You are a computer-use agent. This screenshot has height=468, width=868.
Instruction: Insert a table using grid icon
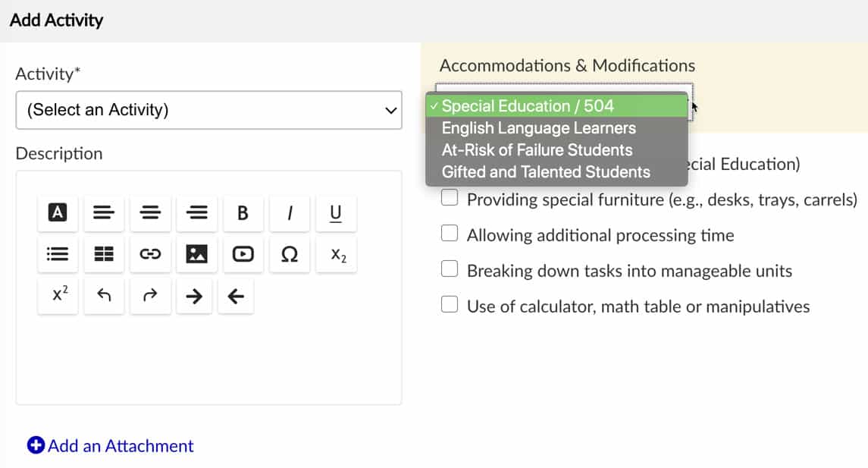click(104, 255)
